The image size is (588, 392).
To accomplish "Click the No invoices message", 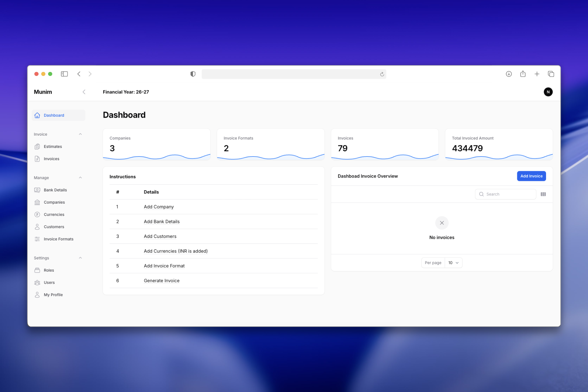I will click(x=442, y=237).
